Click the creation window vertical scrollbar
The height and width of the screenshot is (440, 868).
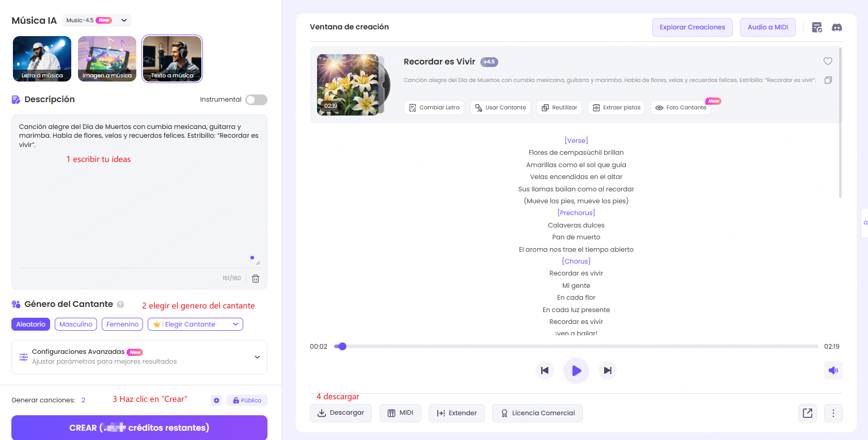[840, 123]
